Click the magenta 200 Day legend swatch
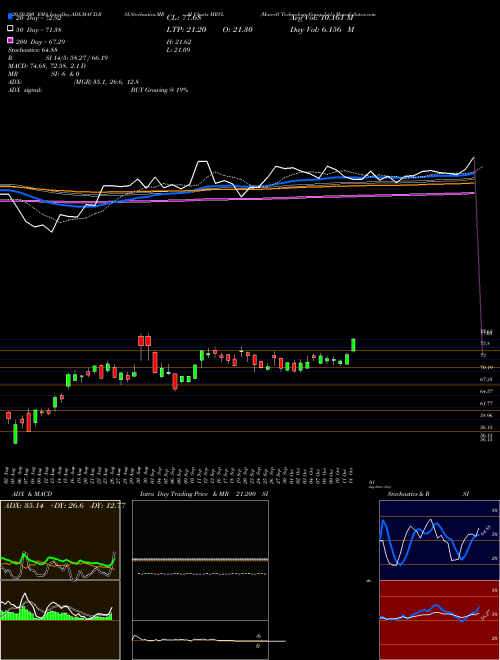 [x=10, y=41]
